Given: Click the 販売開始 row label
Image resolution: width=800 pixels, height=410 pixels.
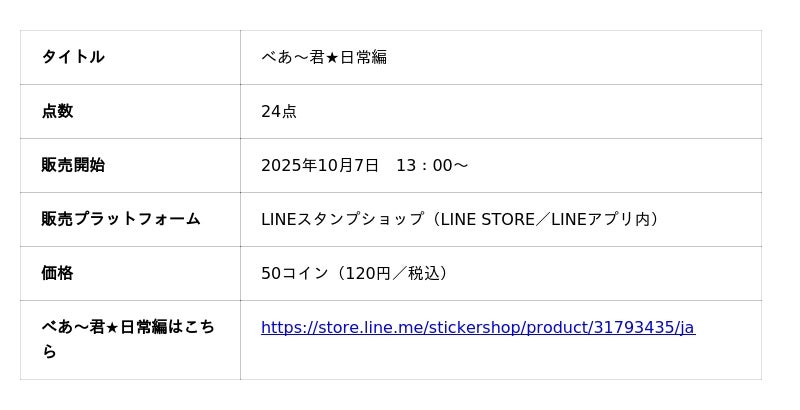Looking at the screenshot, I should (x=73, y=165).
